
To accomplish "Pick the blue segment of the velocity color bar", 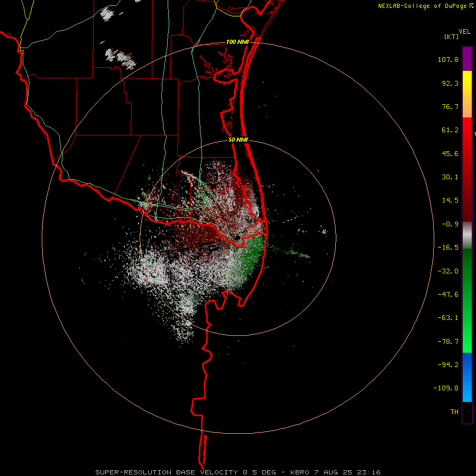I will tap(467, 377).
